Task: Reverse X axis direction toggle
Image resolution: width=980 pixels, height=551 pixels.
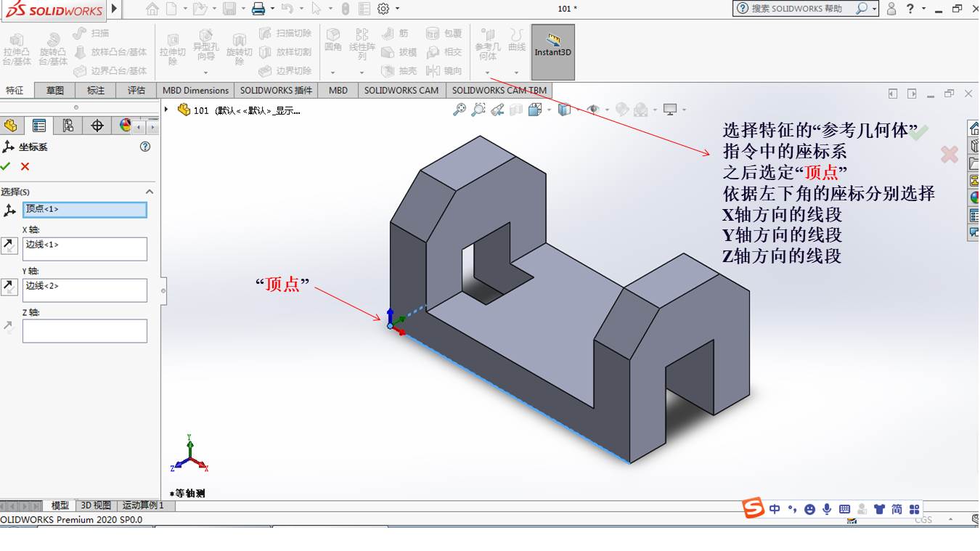Action: click(x=9, y=245)
